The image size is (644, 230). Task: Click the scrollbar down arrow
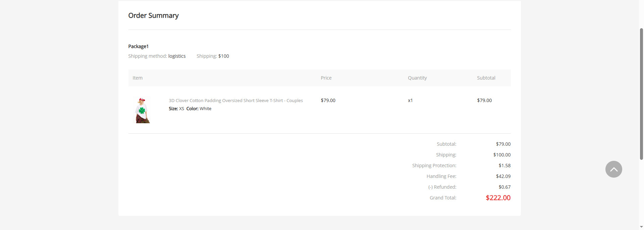click(641, 227)
